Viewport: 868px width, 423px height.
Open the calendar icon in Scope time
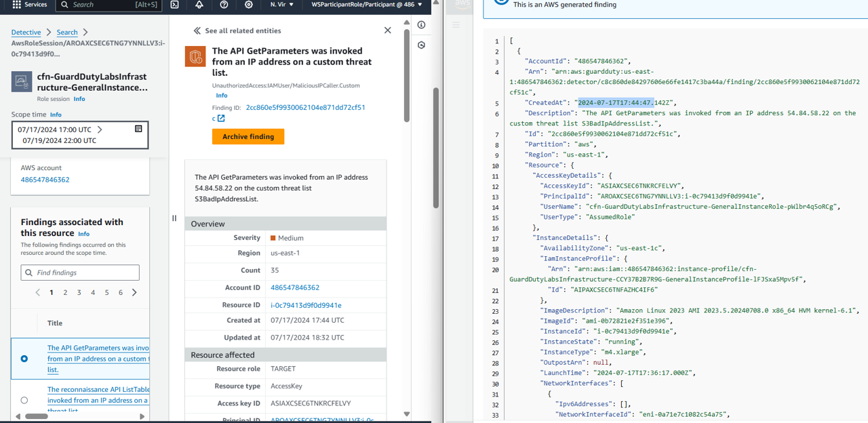pos(138,129)
